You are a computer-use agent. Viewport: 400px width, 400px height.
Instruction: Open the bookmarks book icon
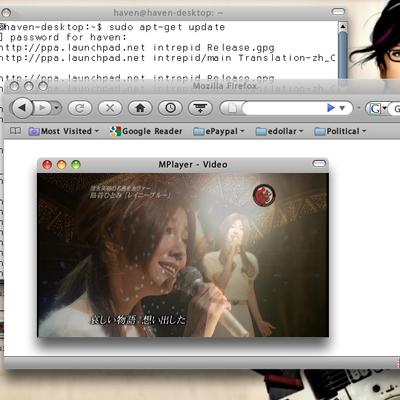[15, 131]
